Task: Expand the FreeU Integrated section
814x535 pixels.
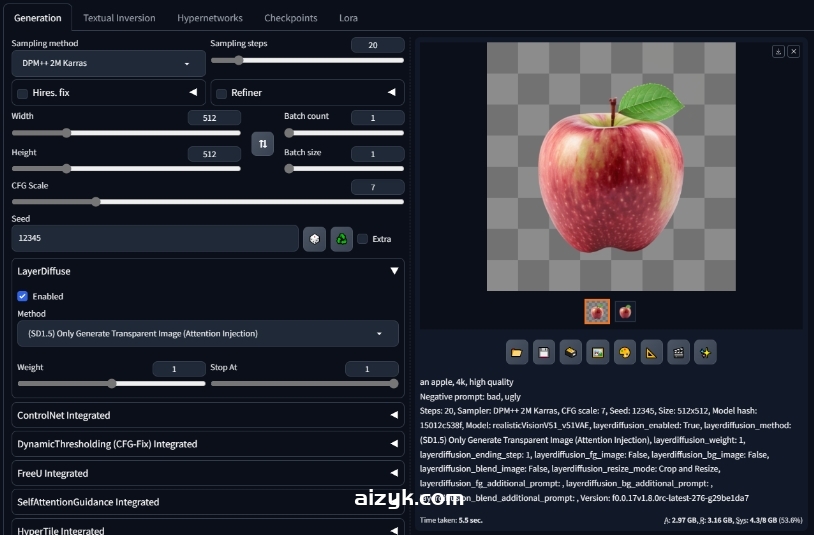Action: [208, 473]
